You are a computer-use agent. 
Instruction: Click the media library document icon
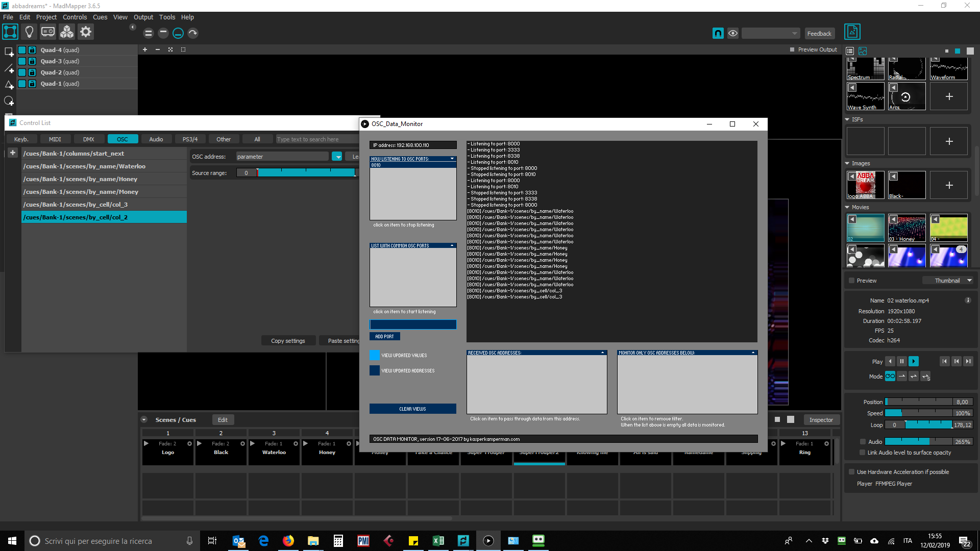[852, 32]
